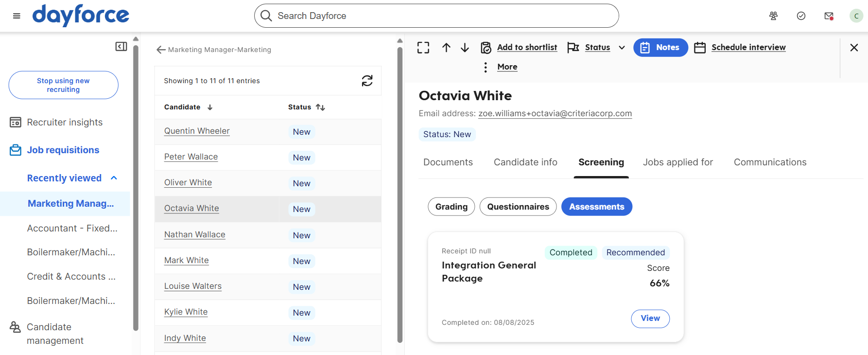Open Job requisitions menu item
The height and width of the screenshot is (355, 868).
coord(63,150)
